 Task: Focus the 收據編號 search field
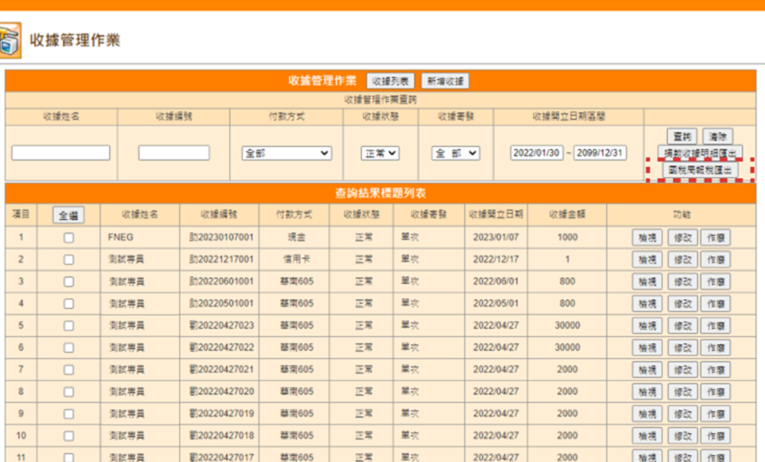174,153
